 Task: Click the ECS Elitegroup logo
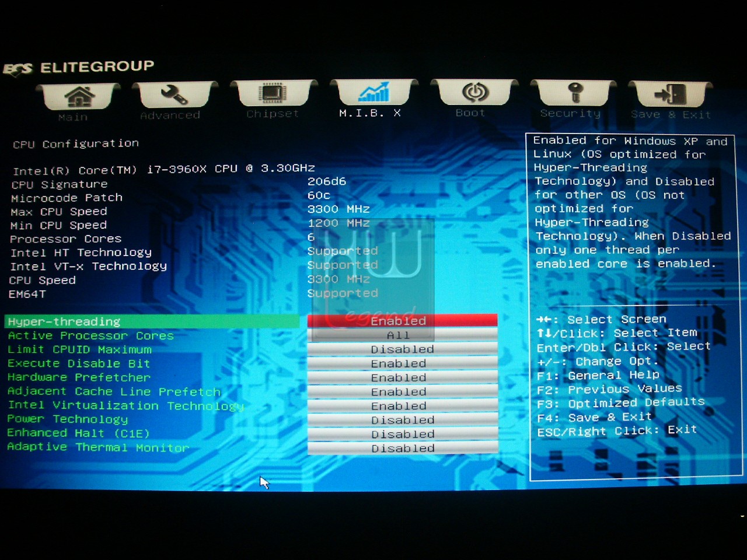click(x=79, y=67)
